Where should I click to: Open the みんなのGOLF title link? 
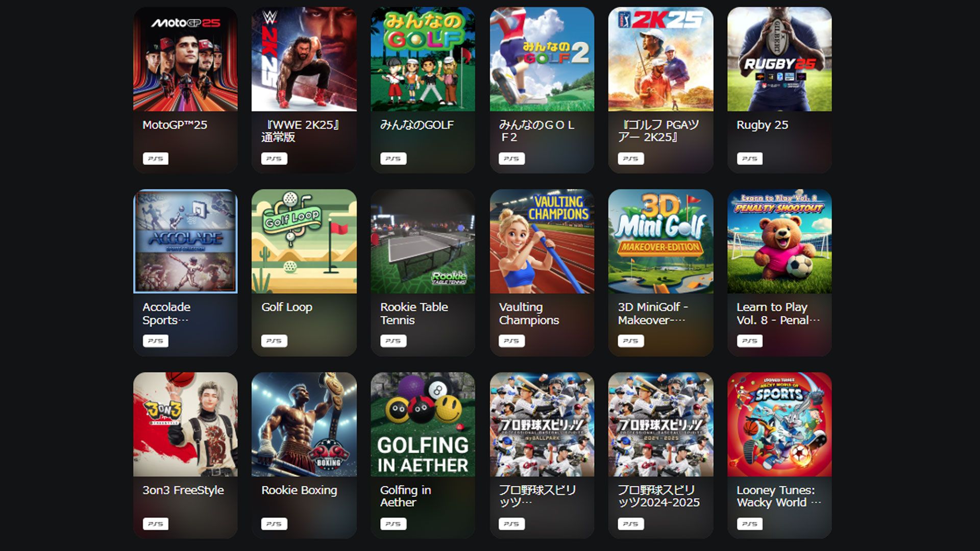pos(416,125)
